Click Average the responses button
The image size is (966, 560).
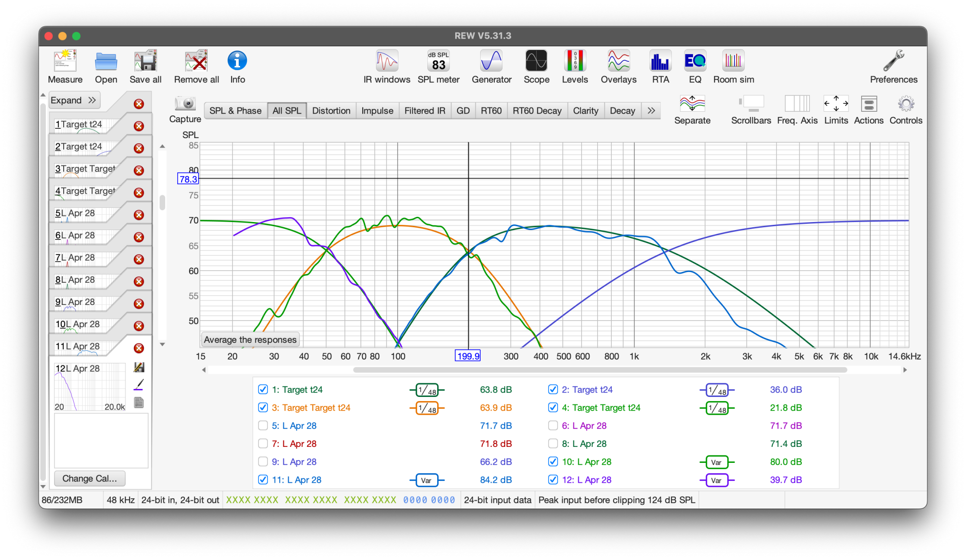tap(250, 339)
